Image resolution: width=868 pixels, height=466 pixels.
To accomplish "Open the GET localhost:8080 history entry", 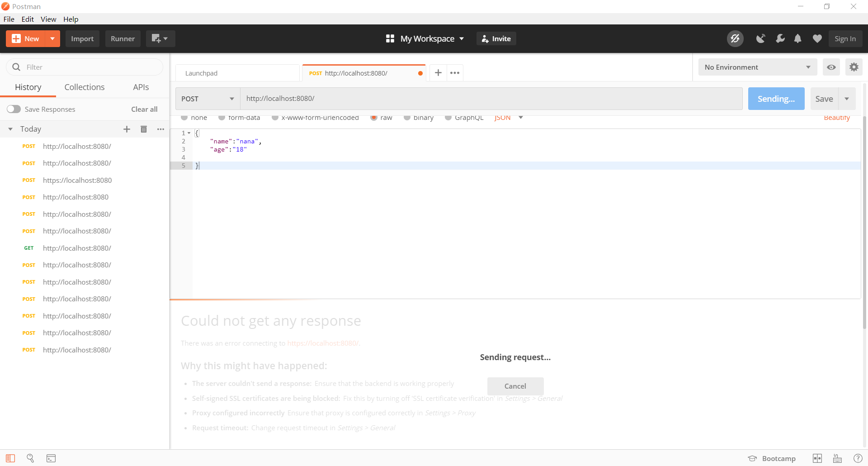I will [85, 248].
